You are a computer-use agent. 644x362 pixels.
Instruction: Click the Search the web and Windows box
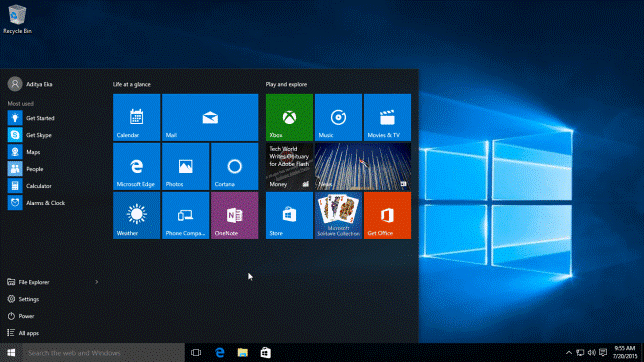tap(103, 353)
